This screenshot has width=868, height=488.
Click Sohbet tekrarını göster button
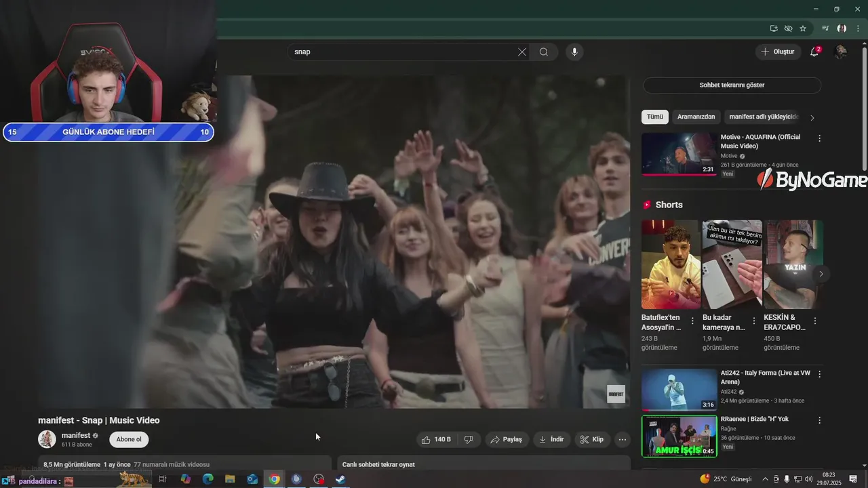[x=732, y=85]
